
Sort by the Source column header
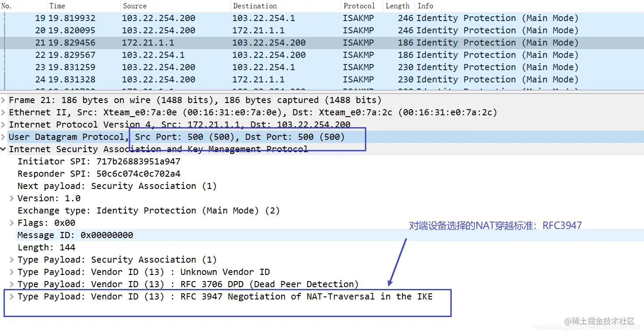[x=175, y=6]
